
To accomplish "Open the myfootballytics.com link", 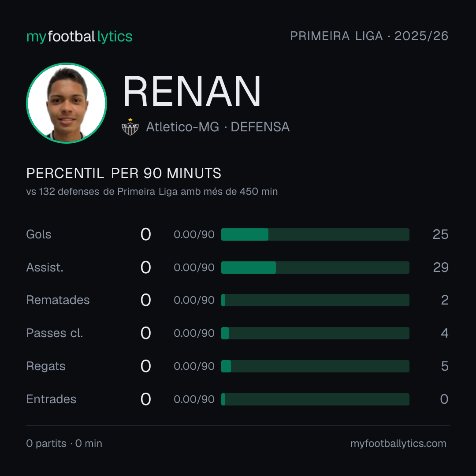I will [x=398, y=443].
